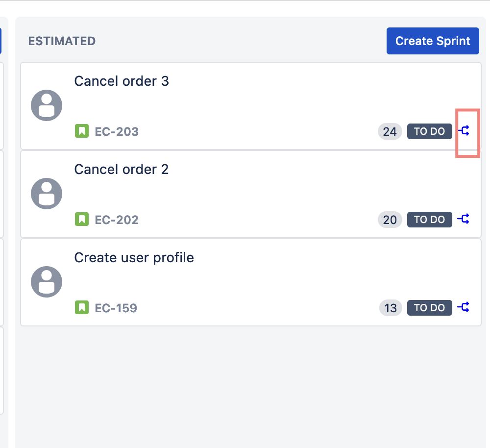Click the assignee avatar on Cancel order 3

click(x=47, y=105)
